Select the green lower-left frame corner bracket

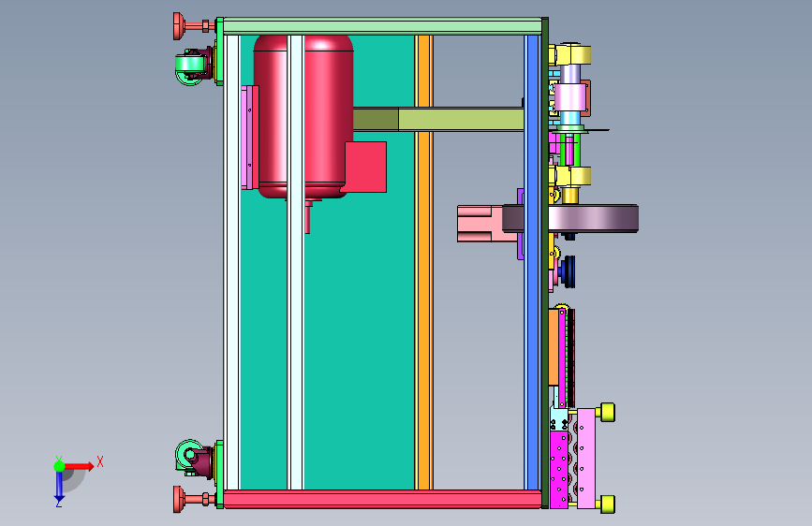(x=219, y=475)
